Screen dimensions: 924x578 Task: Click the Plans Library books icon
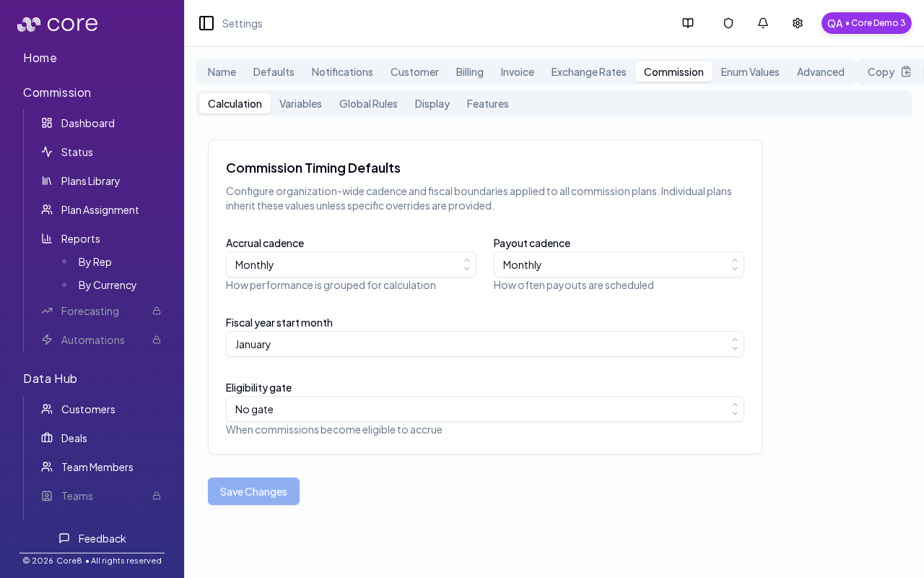[x=47, y=181]
